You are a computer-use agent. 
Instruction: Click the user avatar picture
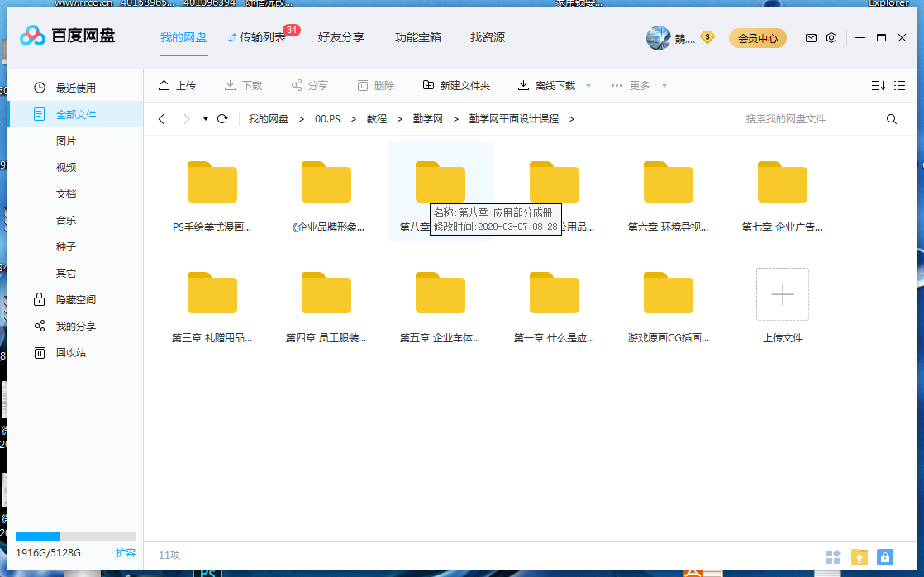658,38
